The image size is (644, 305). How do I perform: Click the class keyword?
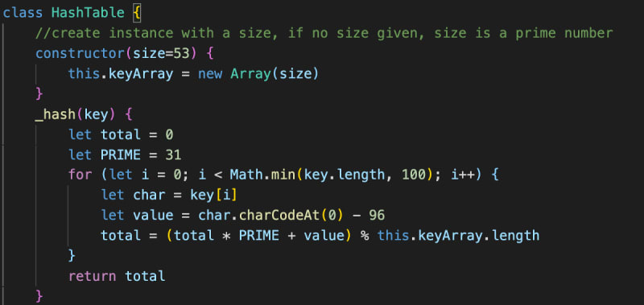click(23, 13)
